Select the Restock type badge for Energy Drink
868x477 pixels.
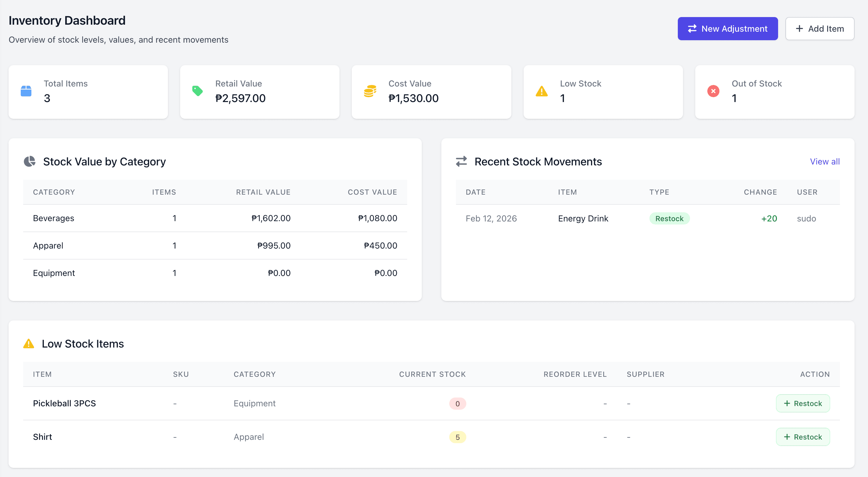669,218
